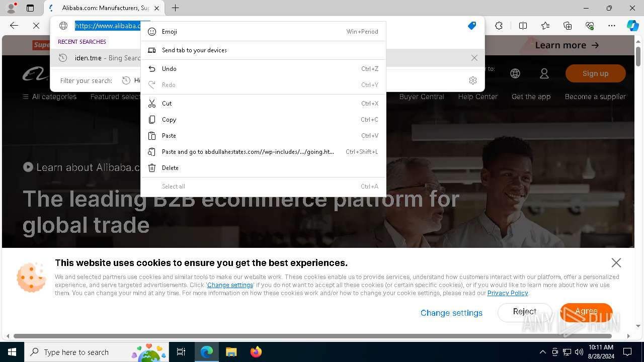Remove the iden.tme recent search entry
Viewport: 644px width, 362px height.
click(474, 58)
